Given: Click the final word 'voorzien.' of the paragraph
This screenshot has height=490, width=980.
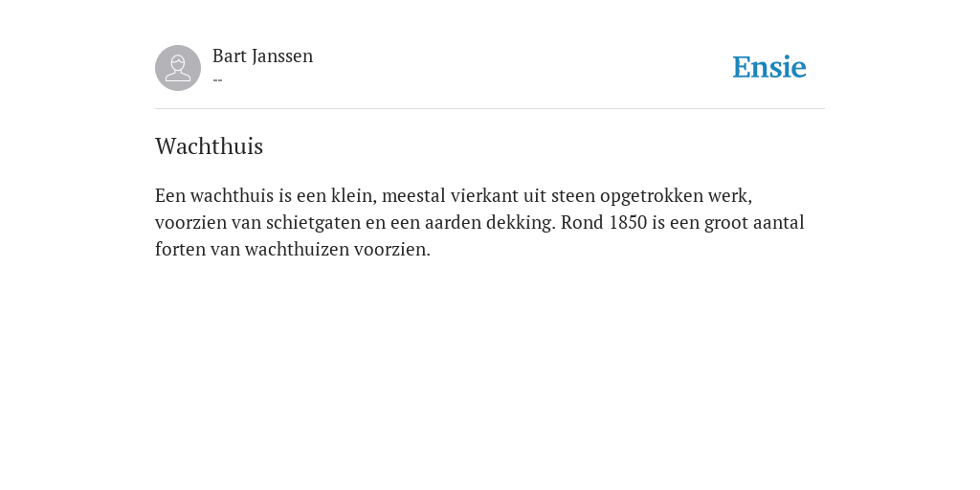Looking at the screenshot, I should 392,250.
